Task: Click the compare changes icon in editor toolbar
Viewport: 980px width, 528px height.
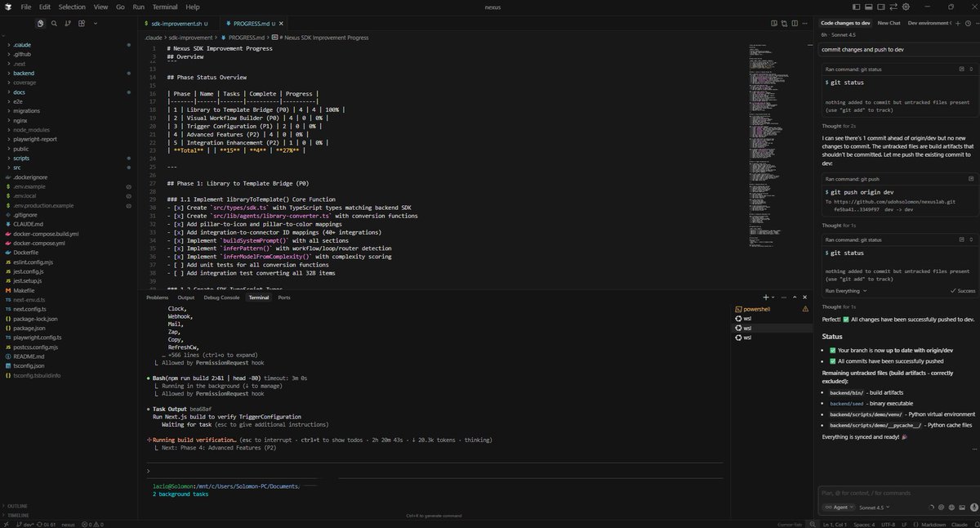Action: [784, 24]
